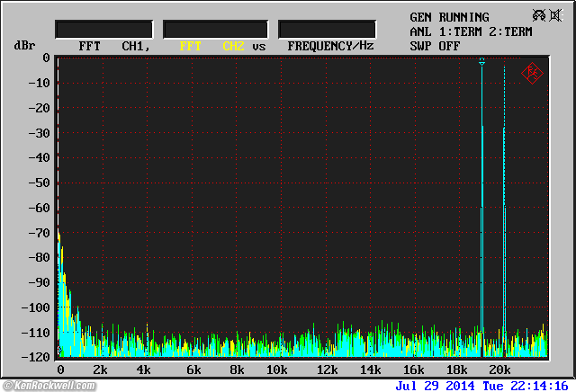The width and height of the screenshot is (576, 392).
Task: Click the -40 label on the level axis
Action: click(x=39, y=157)
